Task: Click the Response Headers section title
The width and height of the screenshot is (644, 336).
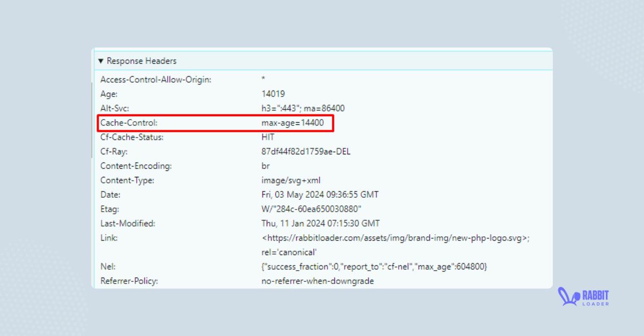Action: [x=141, y=61]
